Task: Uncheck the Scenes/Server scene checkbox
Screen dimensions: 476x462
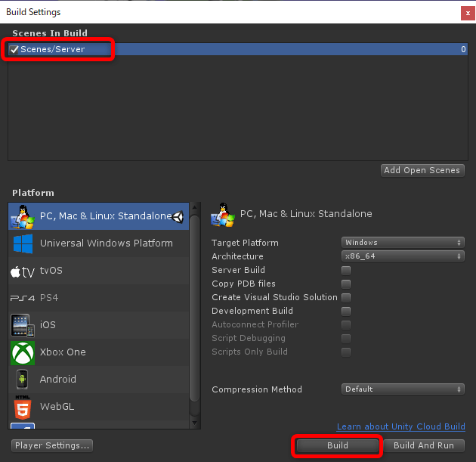Action: (14, 49)
